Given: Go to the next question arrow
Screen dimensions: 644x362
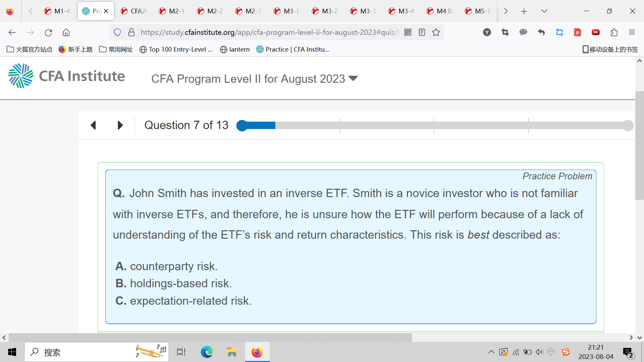Looking at the screenshot, I should click(120, 125).
